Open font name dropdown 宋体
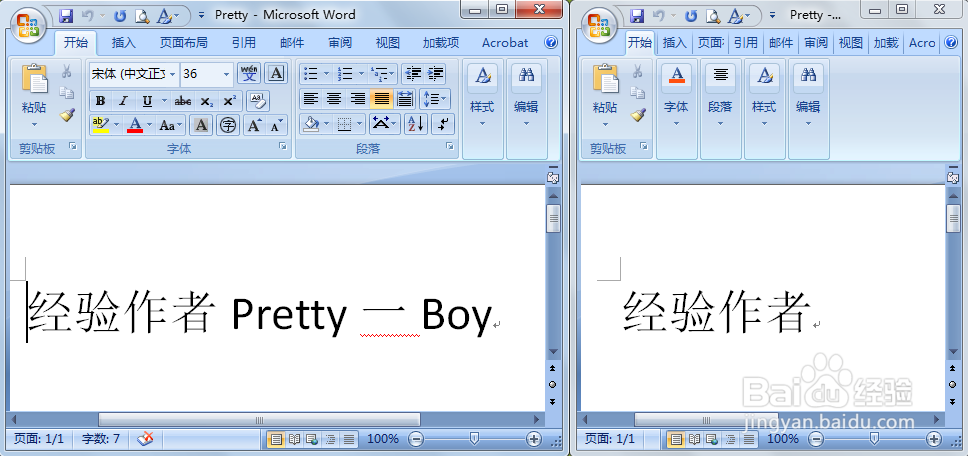968x456 pixels. [172, 74]
